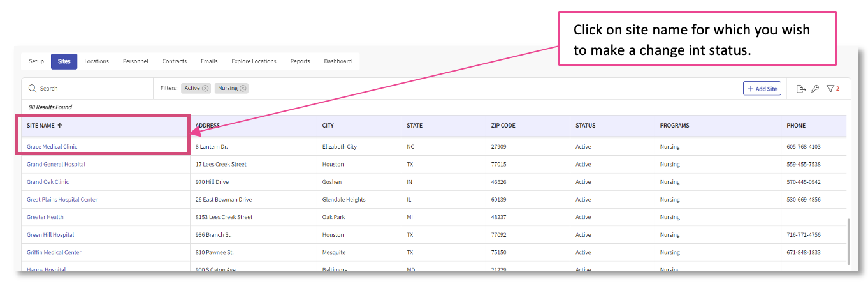Open the Setup tab

click(x=36, y=61)
